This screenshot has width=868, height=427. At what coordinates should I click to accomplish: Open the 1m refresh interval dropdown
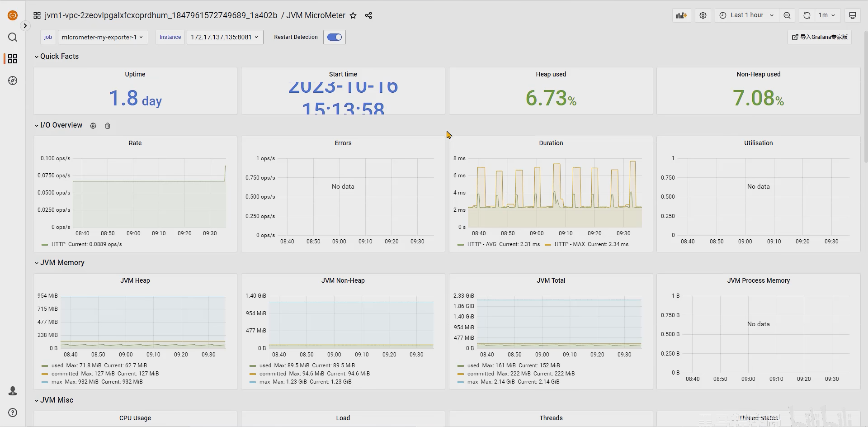tap(827, 15)
